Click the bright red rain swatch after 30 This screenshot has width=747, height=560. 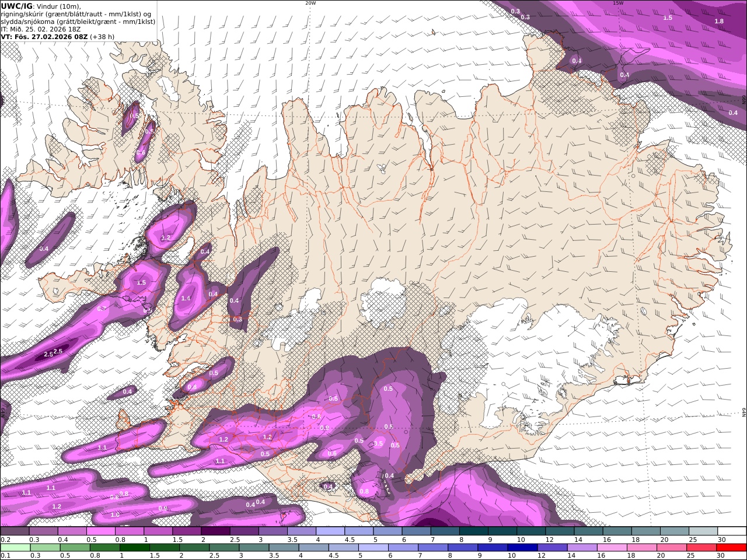[x=731, y=548]
